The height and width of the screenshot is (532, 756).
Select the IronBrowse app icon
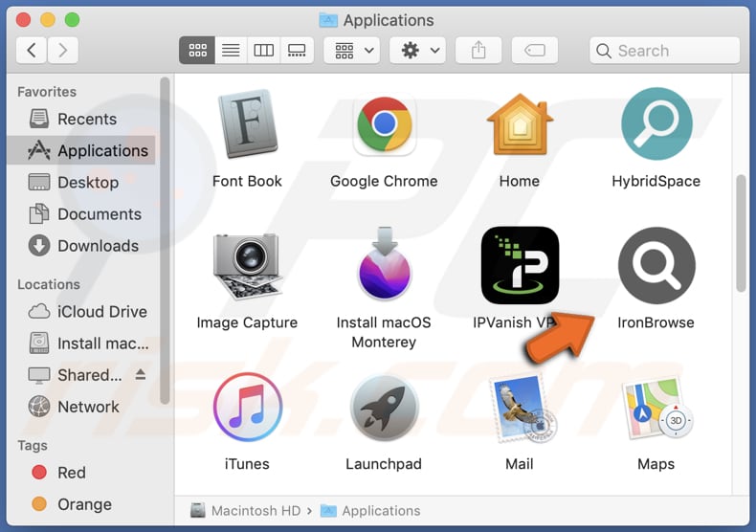pyautogui.click(x=656, y=265)
